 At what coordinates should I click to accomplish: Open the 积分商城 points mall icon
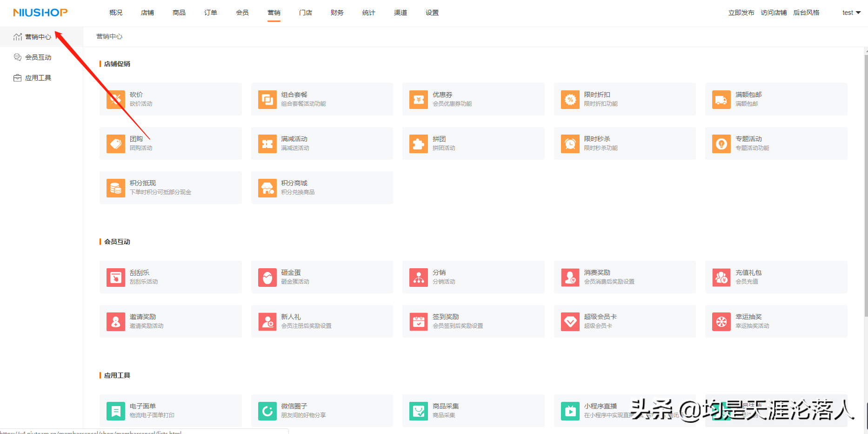(267, 188)
